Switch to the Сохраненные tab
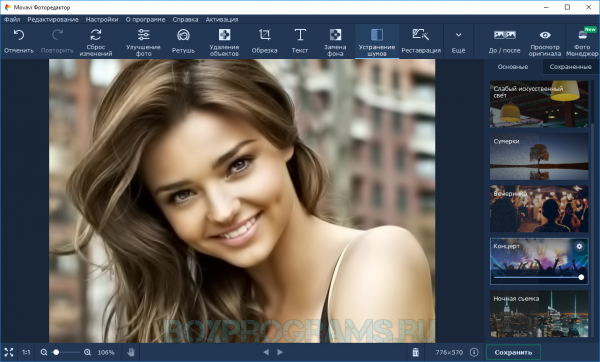This screenshot has height=362, width=600. click(x=570, y=67)
